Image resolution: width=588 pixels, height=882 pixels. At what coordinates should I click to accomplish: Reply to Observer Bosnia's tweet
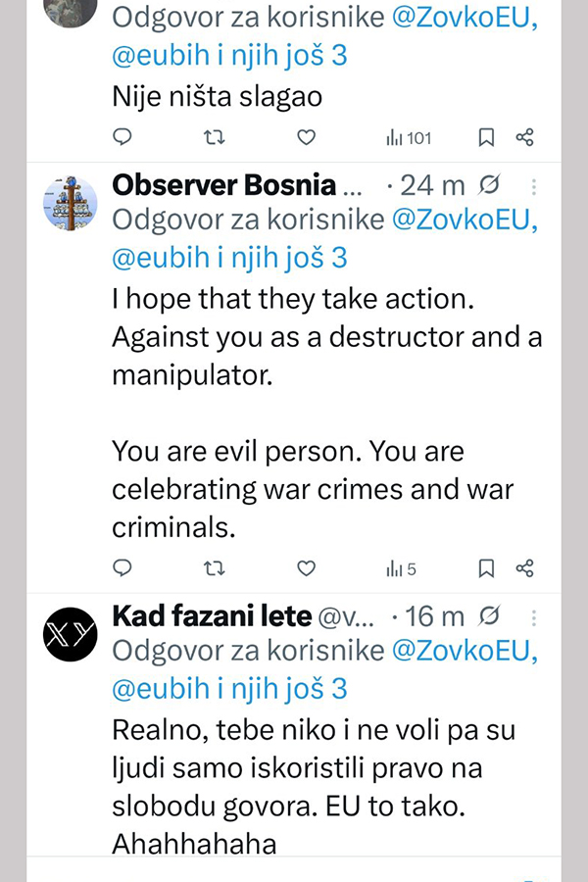(122, 567)
